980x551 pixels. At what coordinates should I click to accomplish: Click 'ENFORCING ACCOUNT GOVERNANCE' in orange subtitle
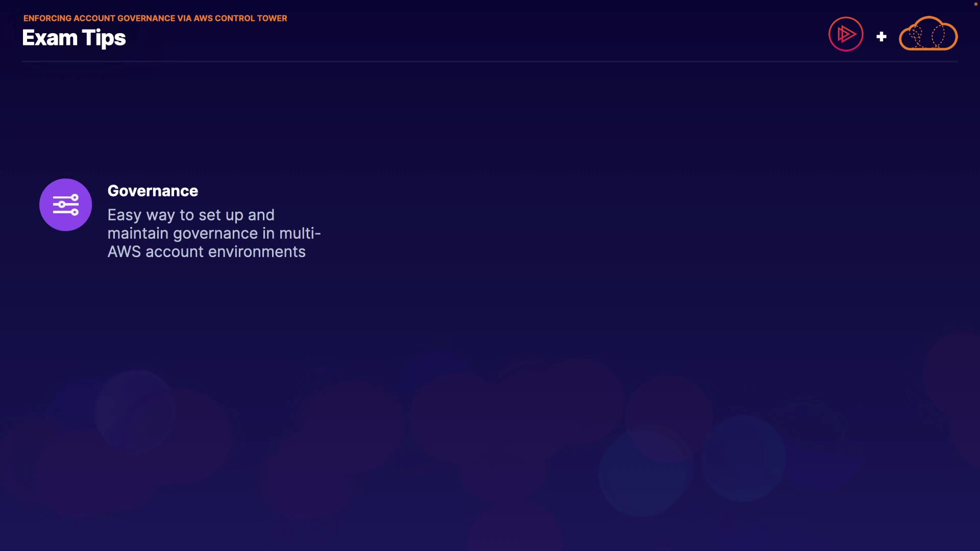pos(99,18)
